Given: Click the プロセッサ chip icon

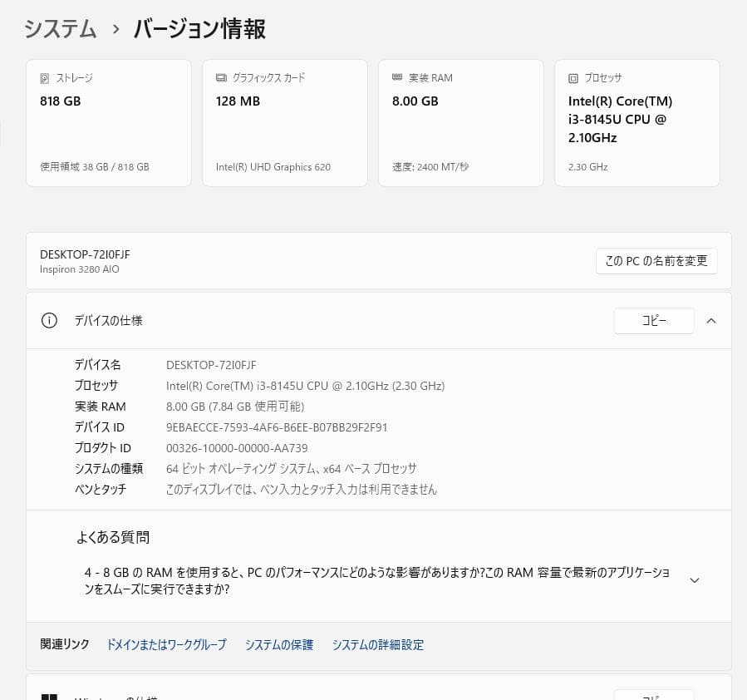Looking at the screenshot, I should point(573,77).
